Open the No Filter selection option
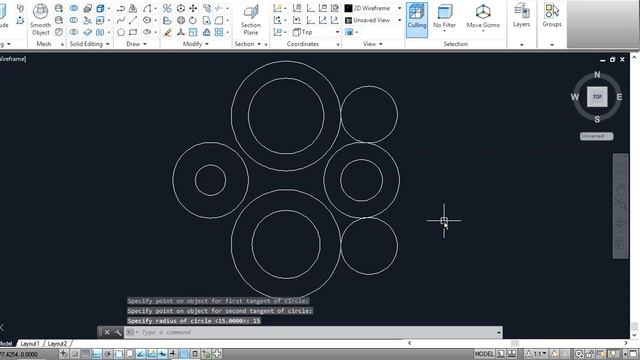640x360 pixels. pos(444,18)
